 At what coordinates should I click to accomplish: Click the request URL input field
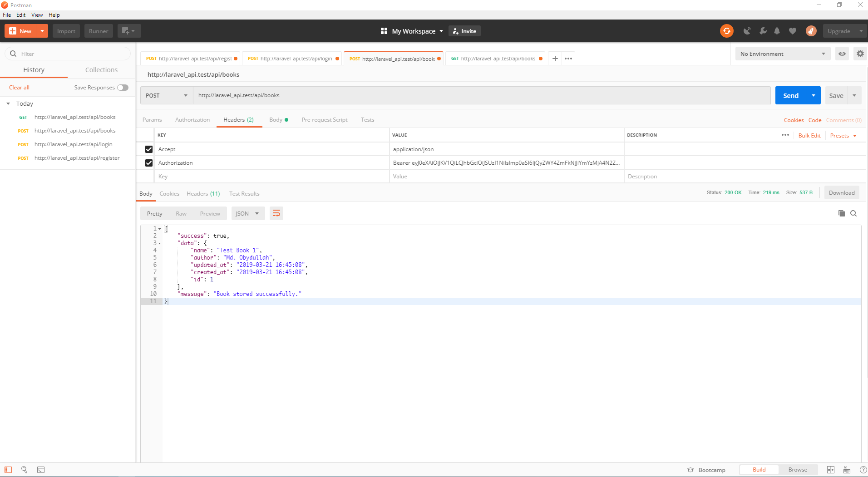(x=482, y=95)
